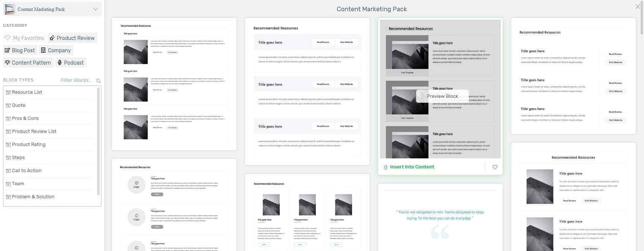The width and height of the screenshot is (644, 251).
Task: Choose the Team block type
Action: point(50,184)
